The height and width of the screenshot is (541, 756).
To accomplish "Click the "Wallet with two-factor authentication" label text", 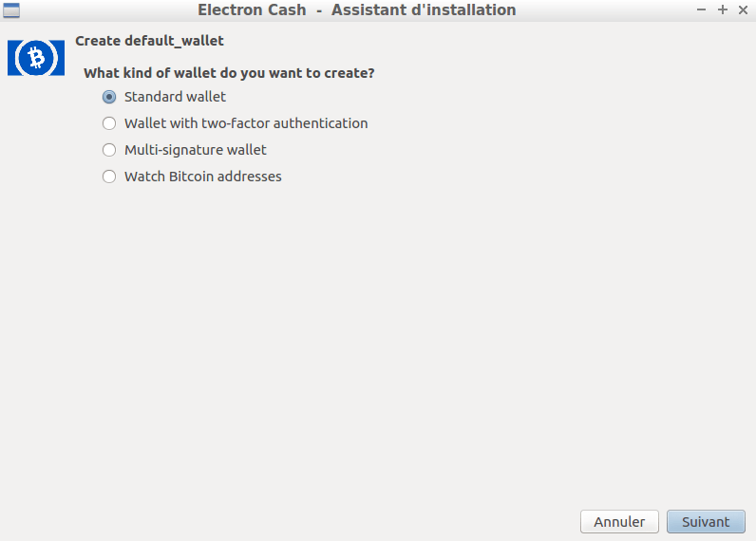I will coord(246,123).
